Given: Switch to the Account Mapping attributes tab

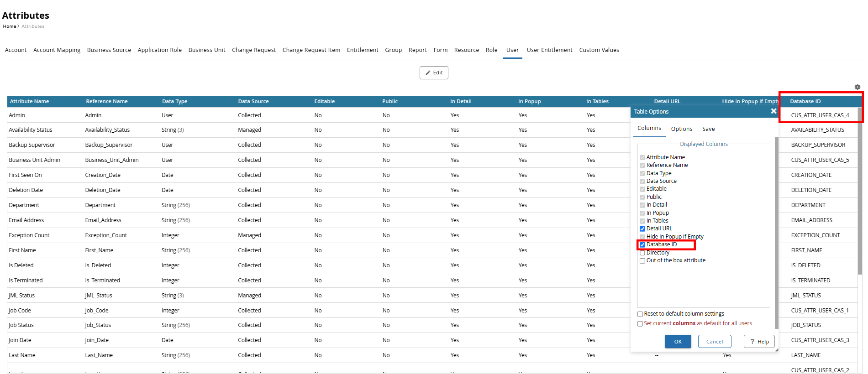Looking at the screenshot, I should coord(57,50).
